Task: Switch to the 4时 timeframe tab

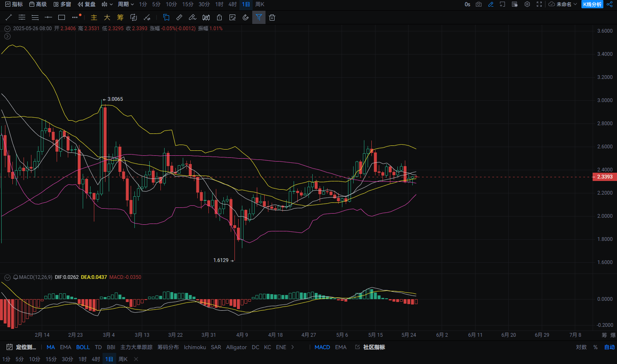Action: tap(232, 4)
